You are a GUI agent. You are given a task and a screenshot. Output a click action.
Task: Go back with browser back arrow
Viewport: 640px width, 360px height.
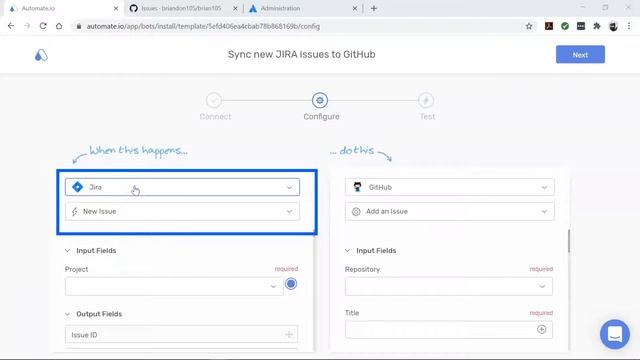click(x=11, y=26)
